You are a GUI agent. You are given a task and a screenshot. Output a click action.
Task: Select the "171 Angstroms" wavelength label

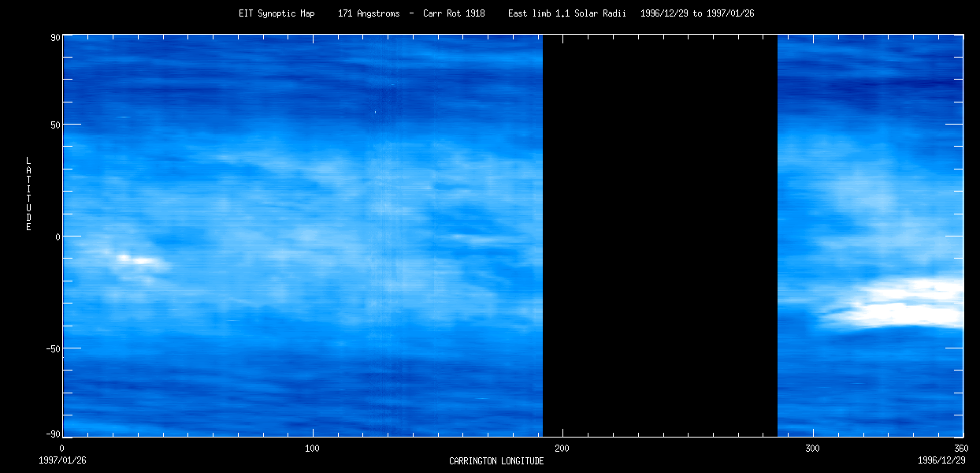point(369,13)
